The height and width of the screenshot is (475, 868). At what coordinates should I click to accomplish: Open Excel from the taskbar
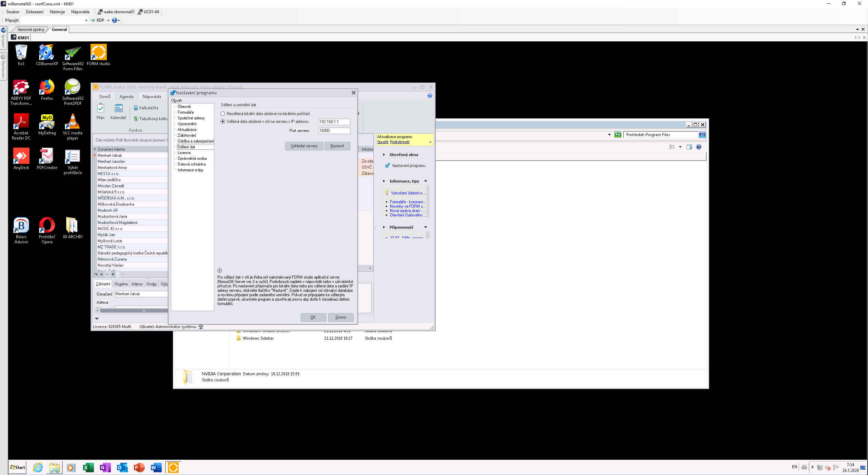(88, 467)
